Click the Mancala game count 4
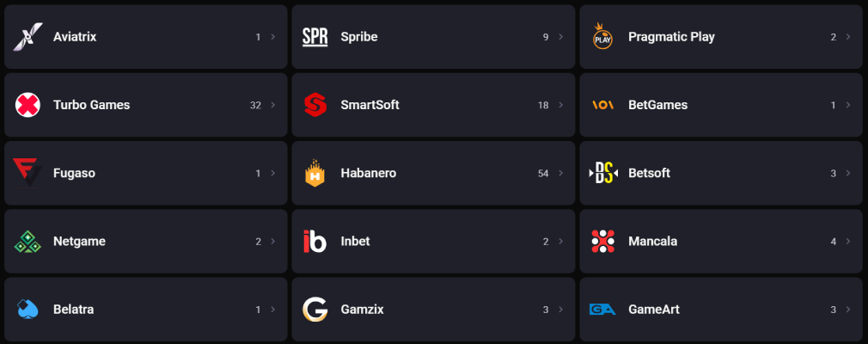The image size is (868, 344). (x=834, y=242)
